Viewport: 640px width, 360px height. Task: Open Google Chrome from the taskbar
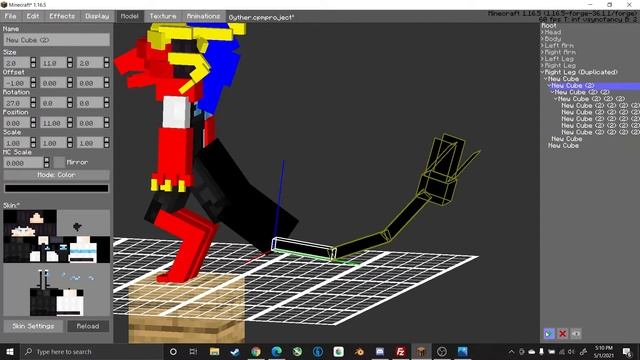tap(256, 351)
